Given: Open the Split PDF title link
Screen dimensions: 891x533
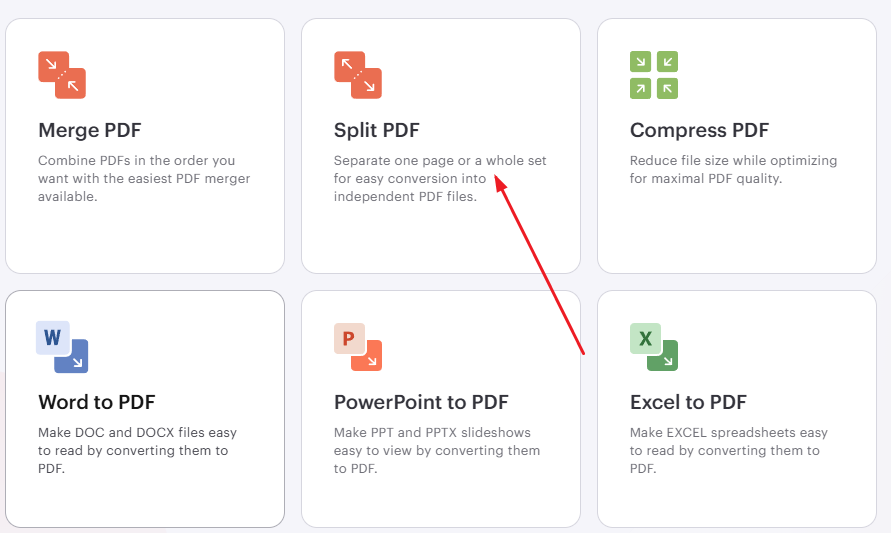Looking at the screenshot, I should [377, 131].
